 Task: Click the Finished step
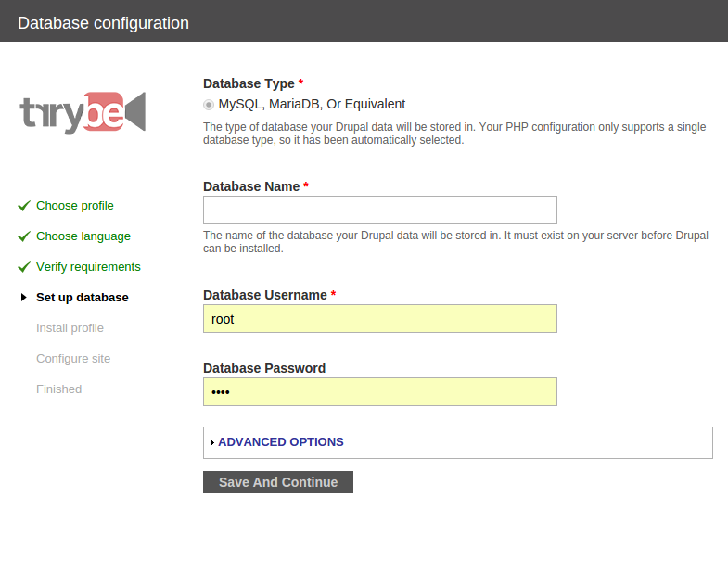pyautogui.click(x=58, y=389)
